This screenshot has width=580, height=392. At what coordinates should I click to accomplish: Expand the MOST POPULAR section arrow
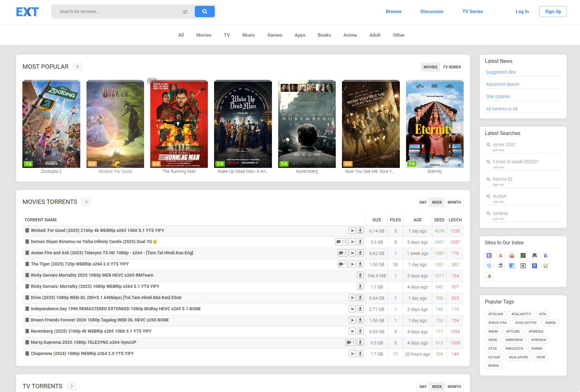[77, 67]
